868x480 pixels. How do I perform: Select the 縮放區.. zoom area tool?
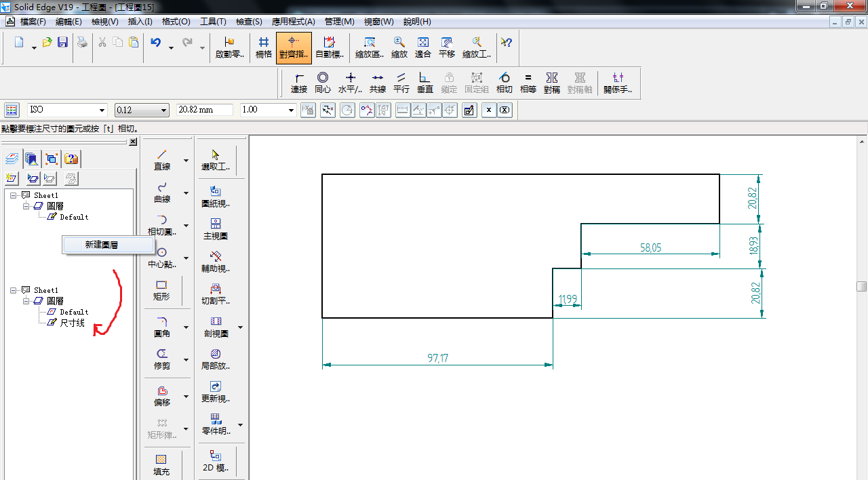point(370,47)
